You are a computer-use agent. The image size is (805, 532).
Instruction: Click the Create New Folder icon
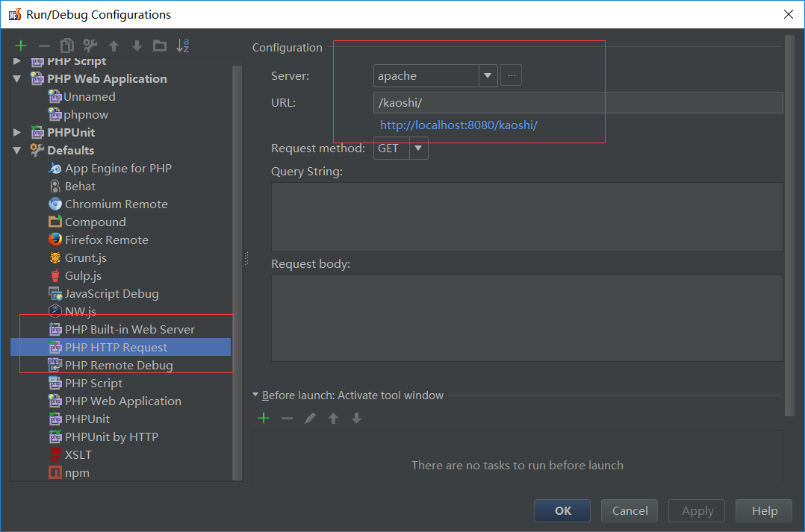160,46
